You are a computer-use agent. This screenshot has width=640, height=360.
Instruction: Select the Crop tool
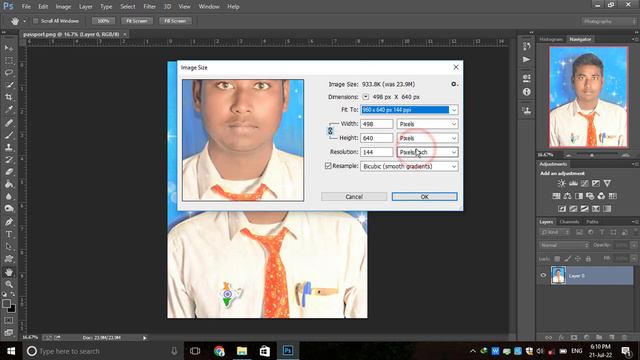coord(9,97)
